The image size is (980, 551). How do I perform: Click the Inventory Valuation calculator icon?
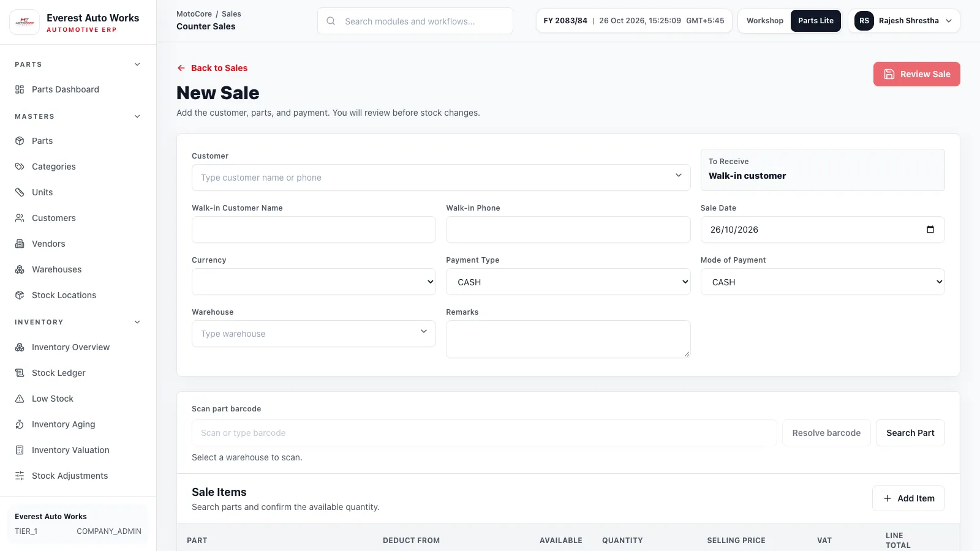(x=20, y=450)
